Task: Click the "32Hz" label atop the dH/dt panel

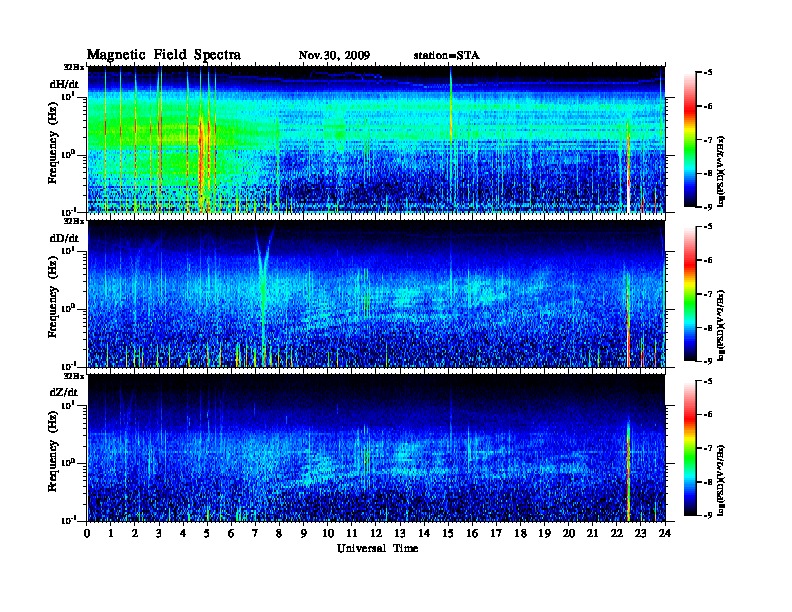Action: coord(74,67)
